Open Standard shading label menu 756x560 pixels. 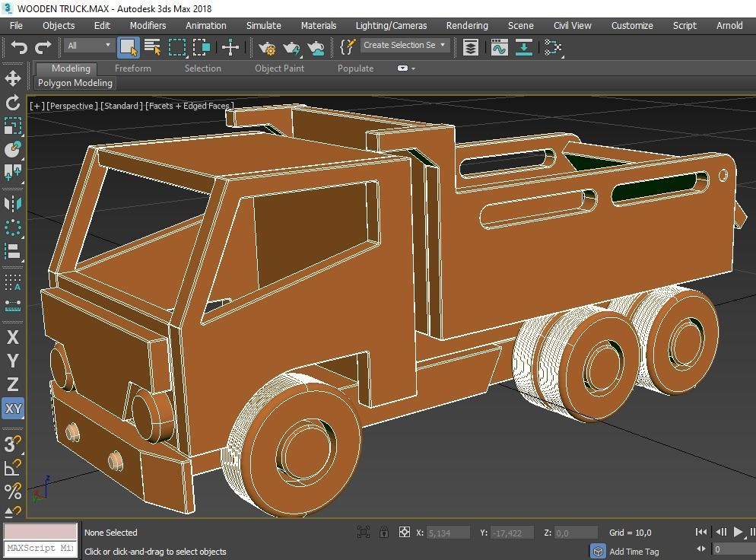click(x=122, y=106)
